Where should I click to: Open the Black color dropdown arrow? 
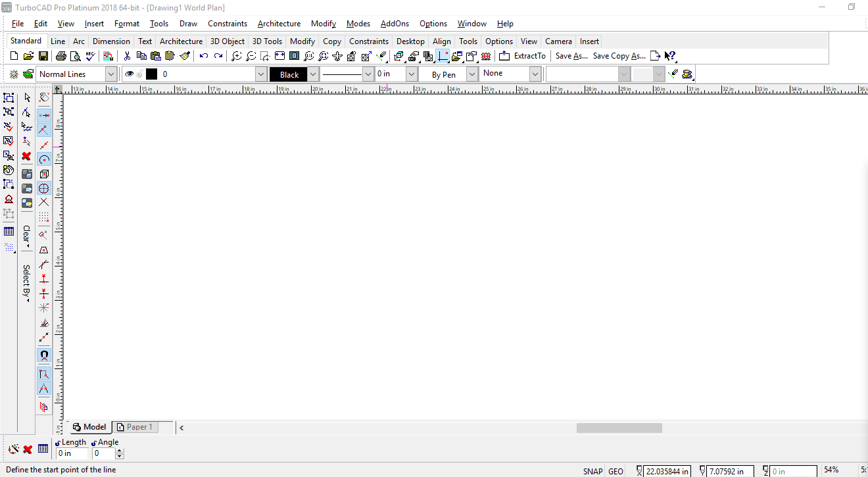(x=313, y=74)
